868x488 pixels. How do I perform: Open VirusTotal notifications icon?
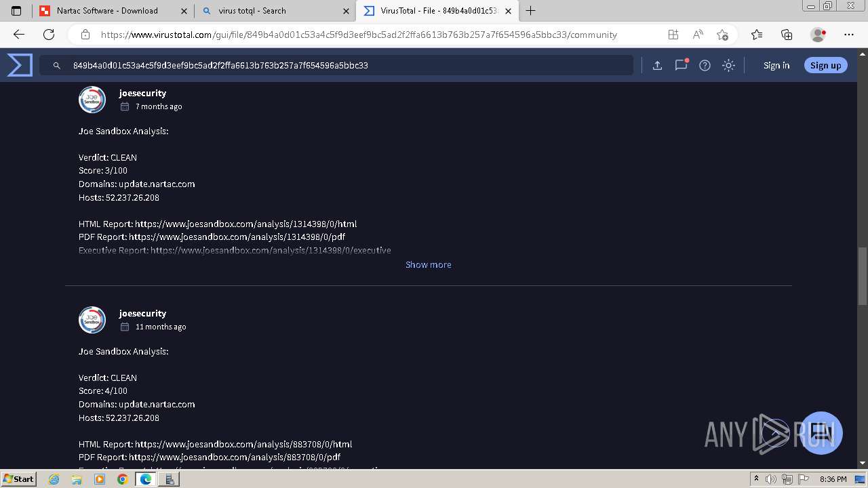pos(681,65)
